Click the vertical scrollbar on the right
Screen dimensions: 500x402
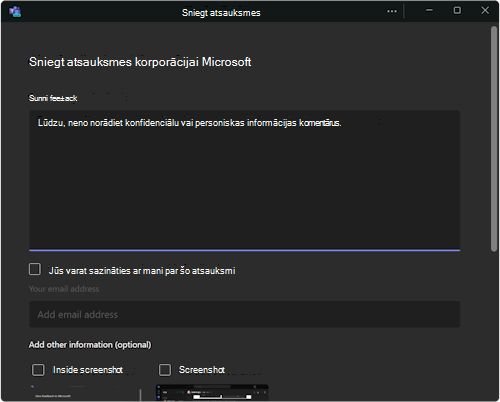click(x=494, y=139)
